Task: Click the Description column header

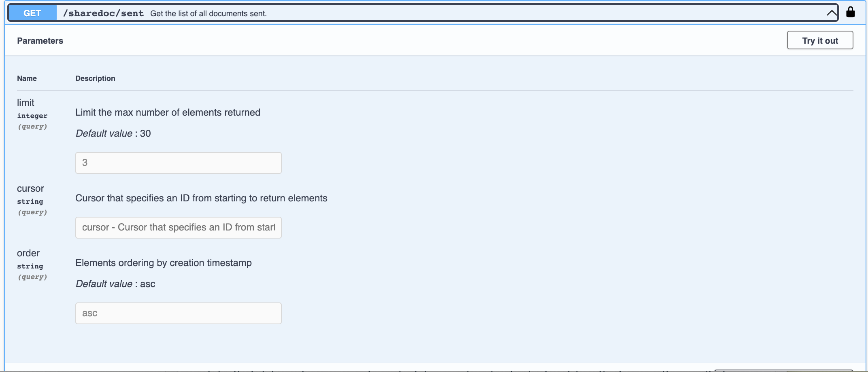Action: 95,78
